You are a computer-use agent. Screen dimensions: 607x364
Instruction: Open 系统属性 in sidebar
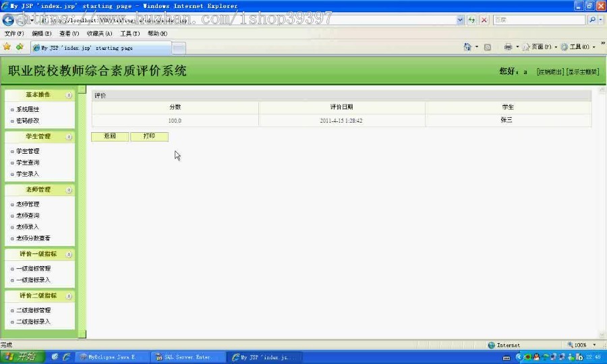coord(28,109)
